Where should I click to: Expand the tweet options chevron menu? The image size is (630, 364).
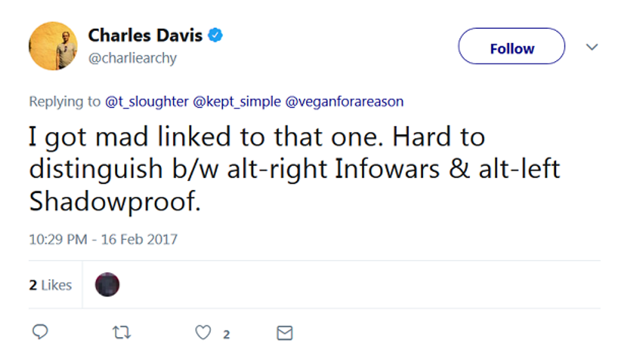point(592,48)
